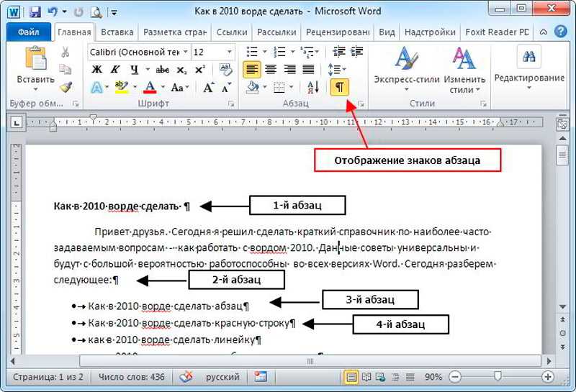Increase paragraph indent

356,51
